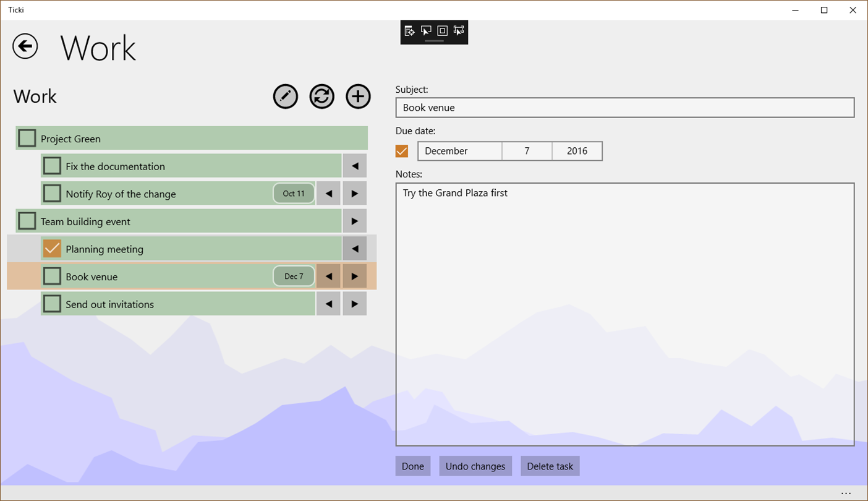Check off Project Green task
868x501 pixels.
tap(27, 138)
